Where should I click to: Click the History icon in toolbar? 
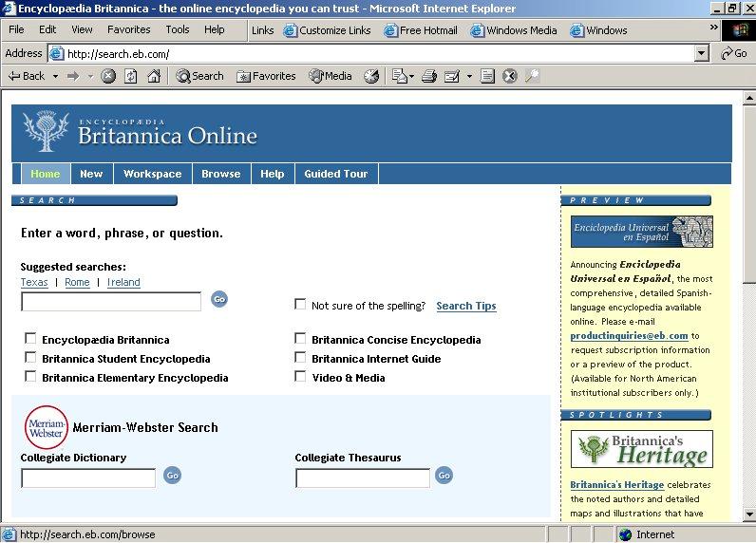tap(371, 76)
